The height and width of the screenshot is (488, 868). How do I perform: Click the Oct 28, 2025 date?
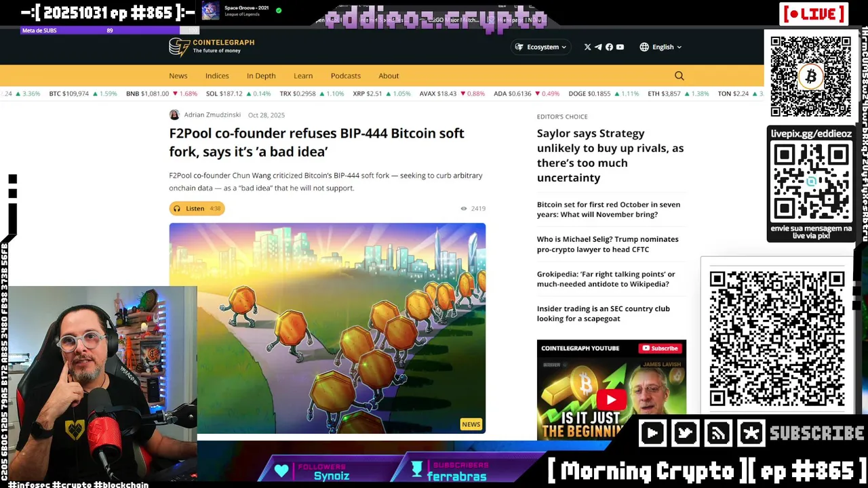(267, 115)
